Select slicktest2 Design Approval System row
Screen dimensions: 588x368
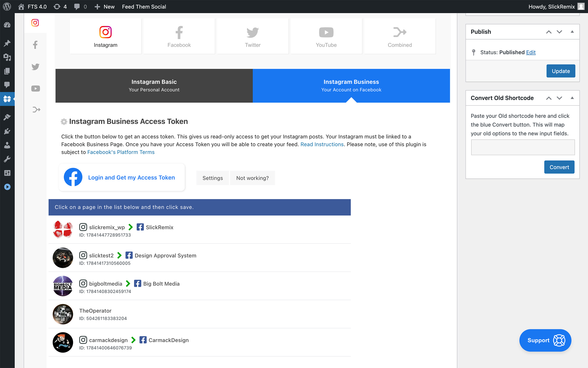click(x=199, y=258)
